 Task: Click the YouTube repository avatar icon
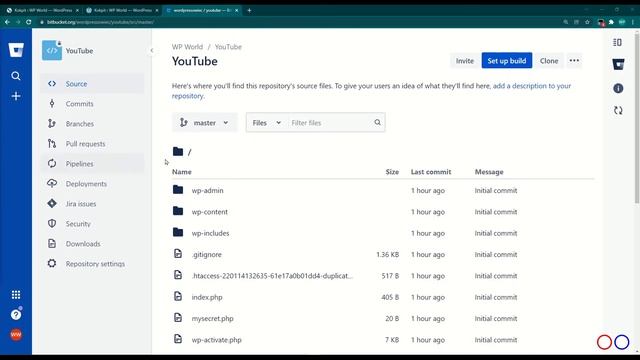click(52, 51)
